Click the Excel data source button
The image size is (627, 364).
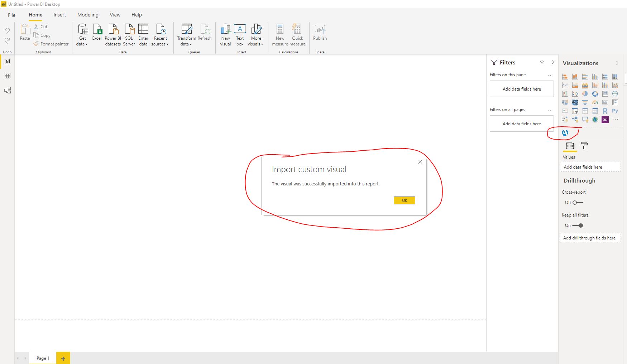click(x=97, y=33)
